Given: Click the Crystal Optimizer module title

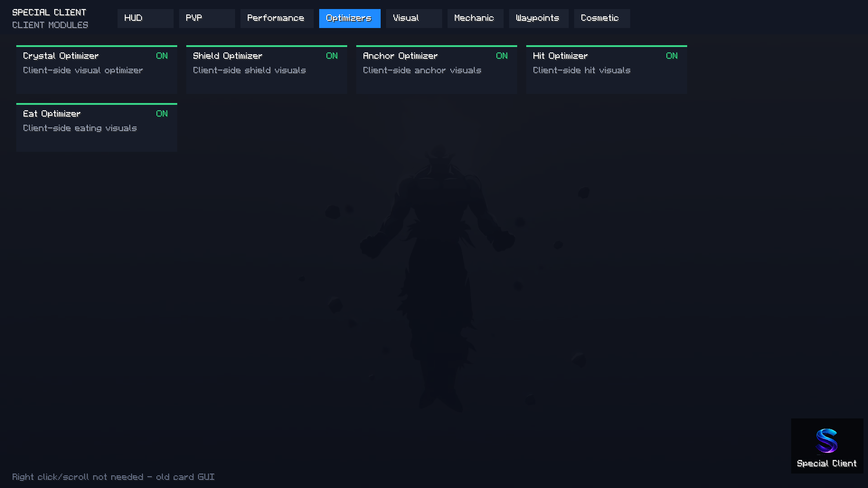Looking at the screenshot, I should pyautogui.click(x=61, y=56).
